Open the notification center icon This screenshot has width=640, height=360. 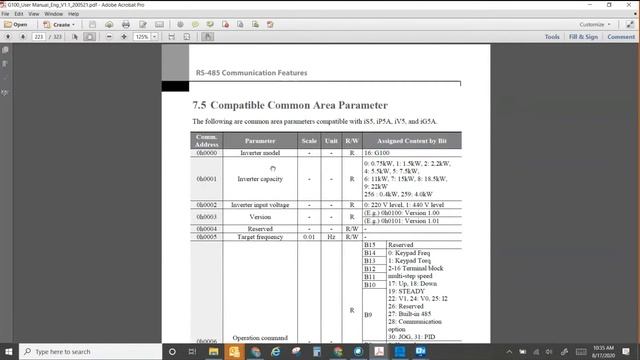(626, 351)
